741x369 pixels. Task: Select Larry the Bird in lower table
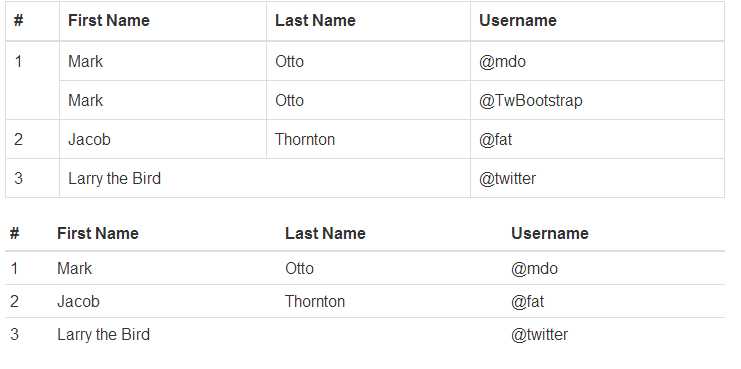pos(103,335)
